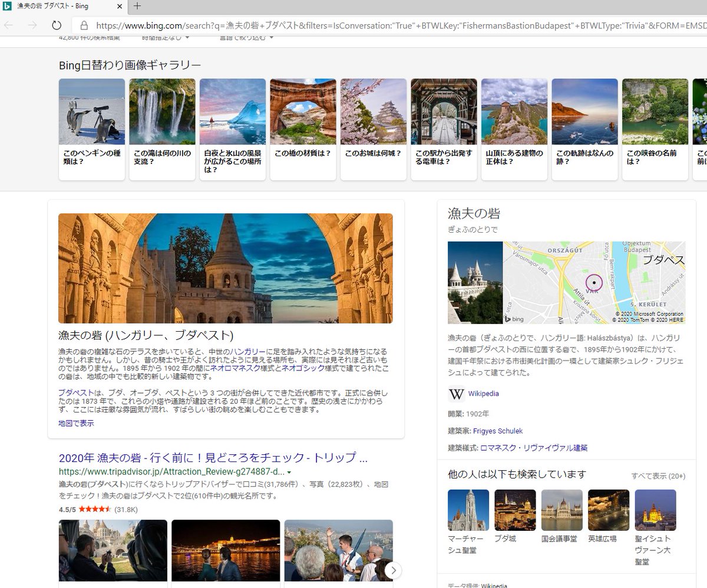Click the padlock site security icon
Screen dimensions: 707x588
coord(84,25)
